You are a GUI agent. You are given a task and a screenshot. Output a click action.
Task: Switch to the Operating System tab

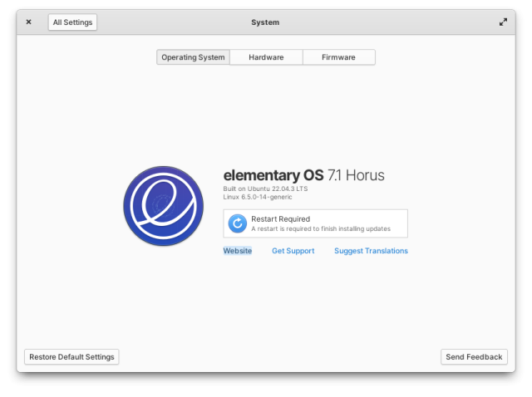(x=193, y=57)
